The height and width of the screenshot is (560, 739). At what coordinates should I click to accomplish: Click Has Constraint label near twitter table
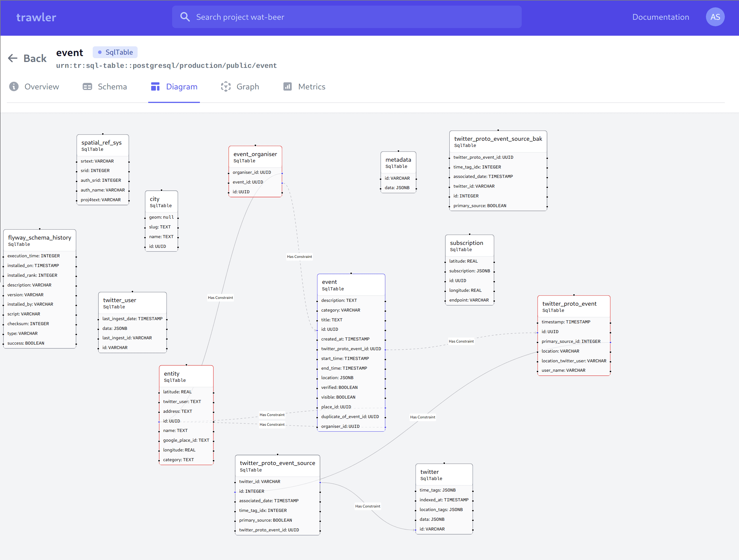(368, 506)
